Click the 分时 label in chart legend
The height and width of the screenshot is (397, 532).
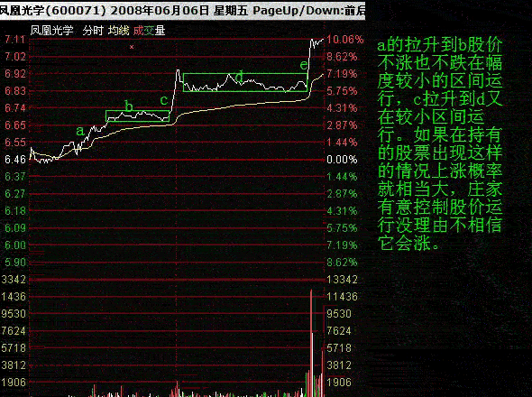pyautogui.click(x=92, y=31)
